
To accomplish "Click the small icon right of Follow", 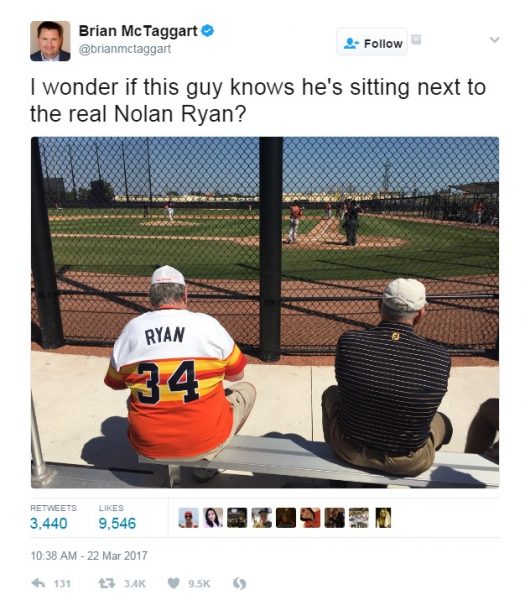I will tap(416, 39).
